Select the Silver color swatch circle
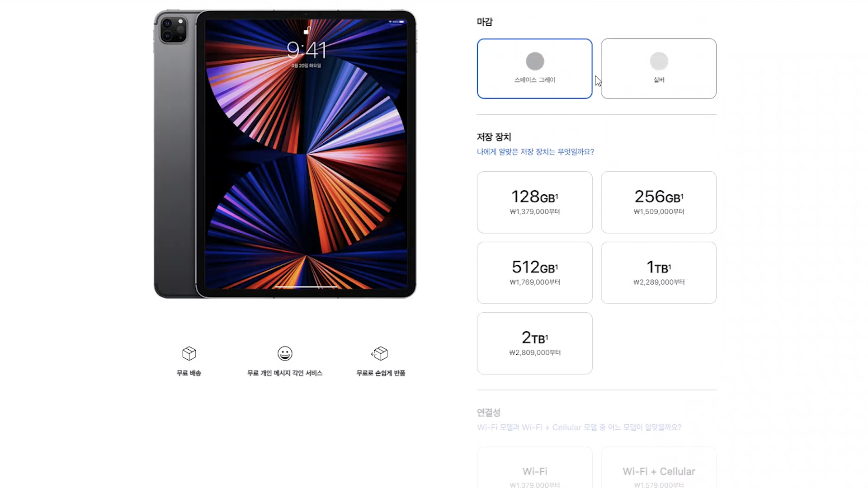 pos(659,61)
